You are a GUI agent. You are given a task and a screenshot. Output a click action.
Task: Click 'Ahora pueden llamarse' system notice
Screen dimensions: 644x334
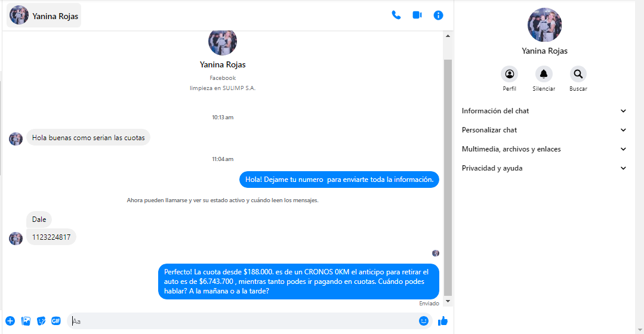coord(223,200)
